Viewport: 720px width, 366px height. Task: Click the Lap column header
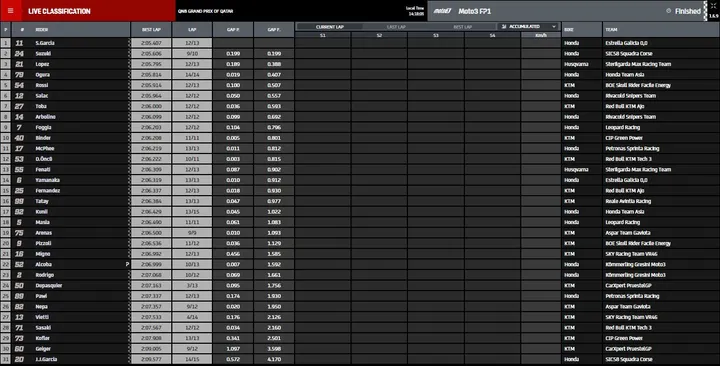pos(192,29)
